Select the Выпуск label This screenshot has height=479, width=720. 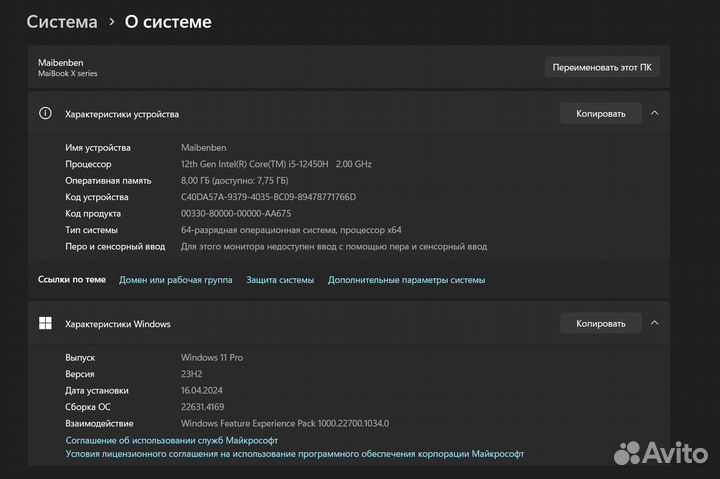pyautogui.click(x=80, y=357)
